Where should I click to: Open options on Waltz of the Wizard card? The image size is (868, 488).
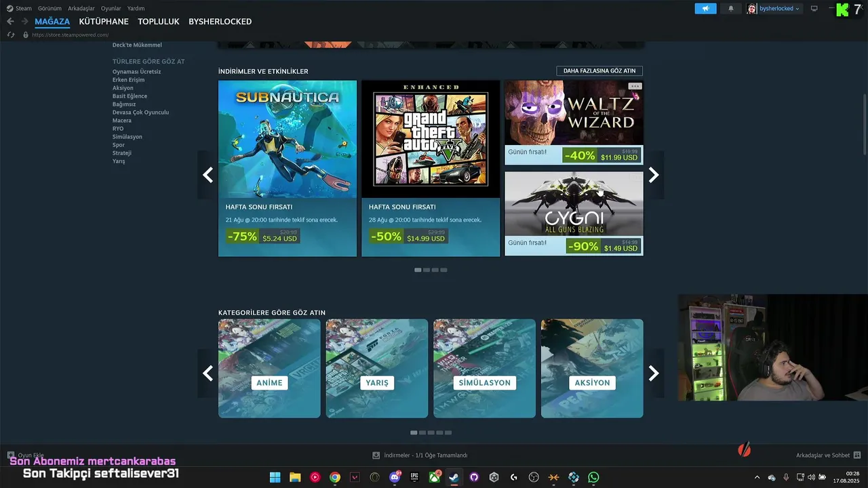click(x=635, y=86)
